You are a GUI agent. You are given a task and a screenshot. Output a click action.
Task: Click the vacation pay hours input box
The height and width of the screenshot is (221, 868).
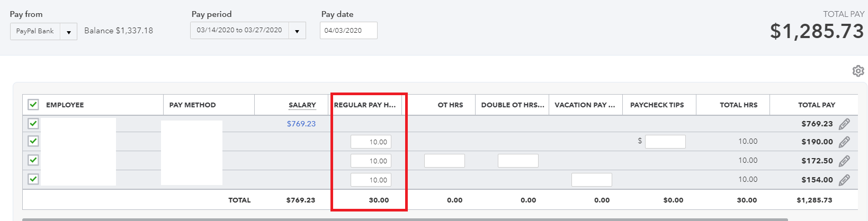point(592,180)
